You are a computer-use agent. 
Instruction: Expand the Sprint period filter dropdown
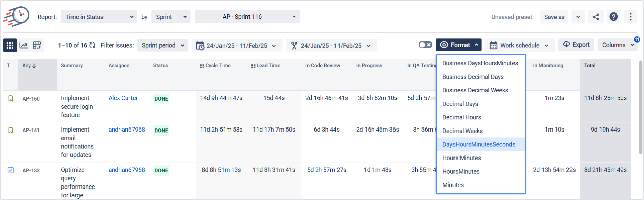[x=163, y=45]
